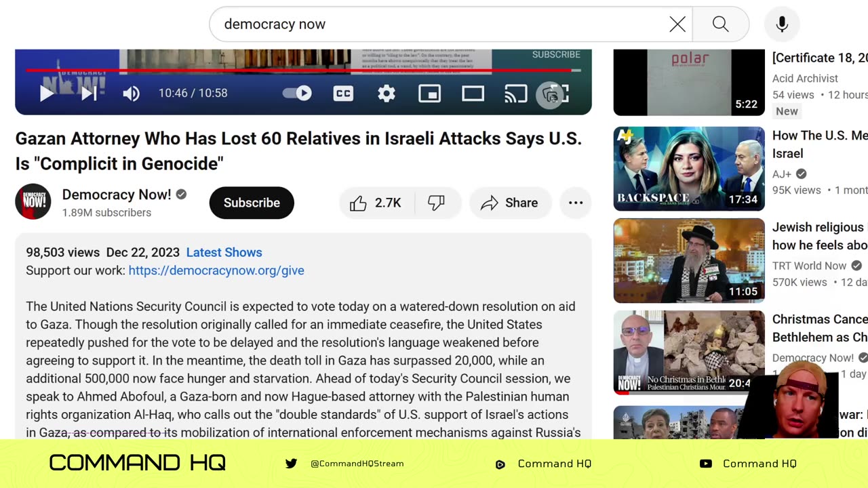Image resolution: width=868 pixels, height=488 pixels.
Task: Open the polar thumbnail video 5:22
Action: pos(689,82)
